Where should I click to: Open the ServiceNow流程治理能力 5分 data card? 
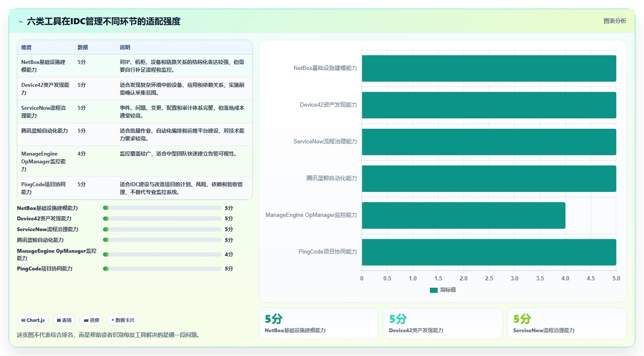click(567, 323)
